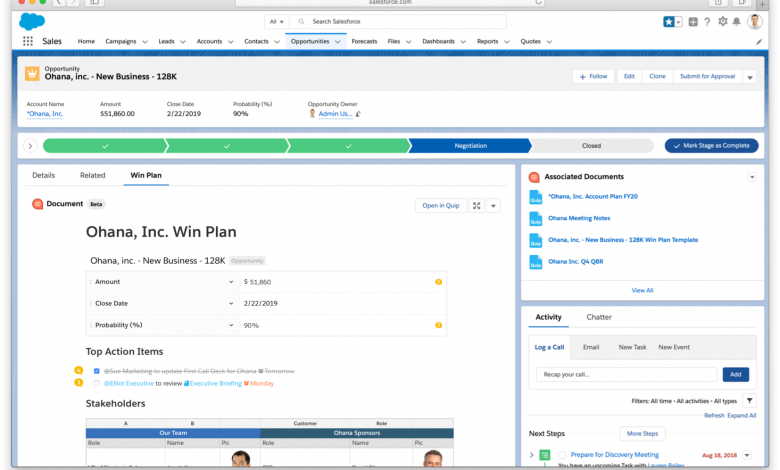Click the opportunity crown icon
Viewport: 780px width, 470px height.
(32, 74)
